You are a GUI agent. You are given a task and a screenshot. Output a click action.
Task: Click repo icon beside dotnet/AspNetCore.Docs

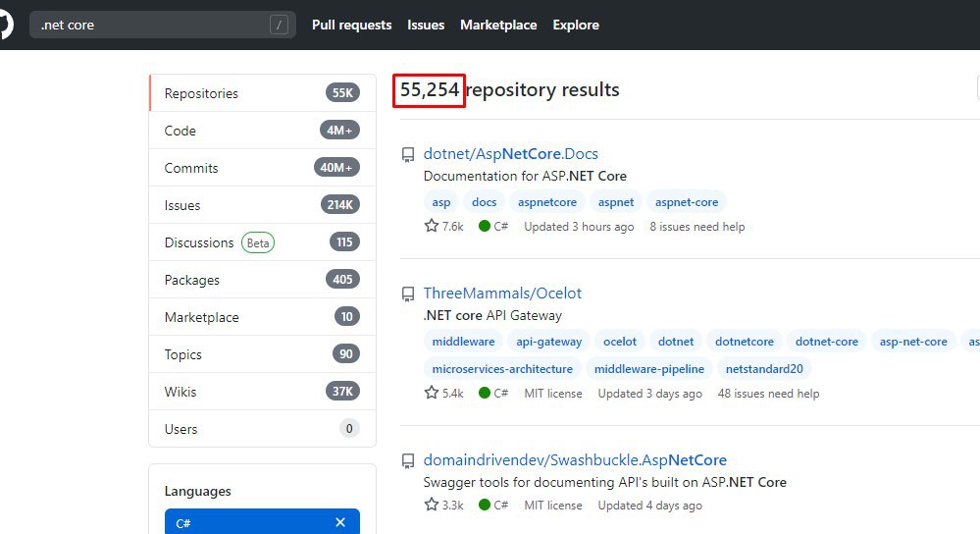(408, 154)
